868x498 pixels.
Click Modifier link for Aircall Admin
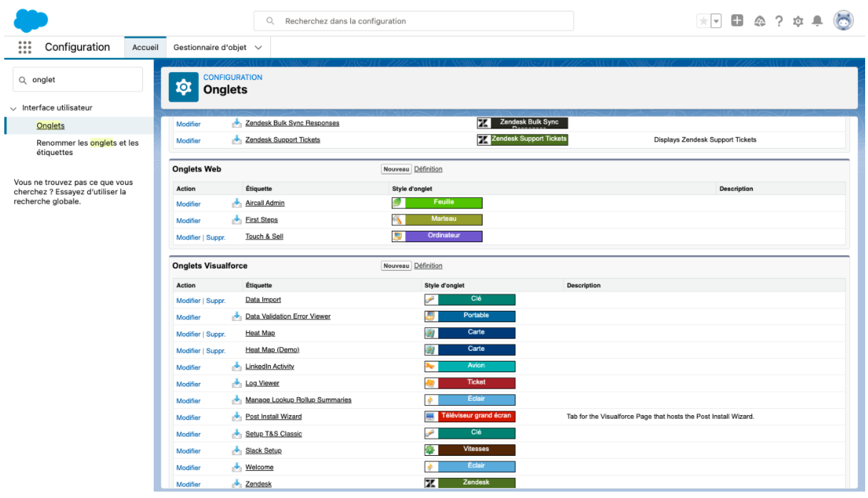tap(188, 204)
